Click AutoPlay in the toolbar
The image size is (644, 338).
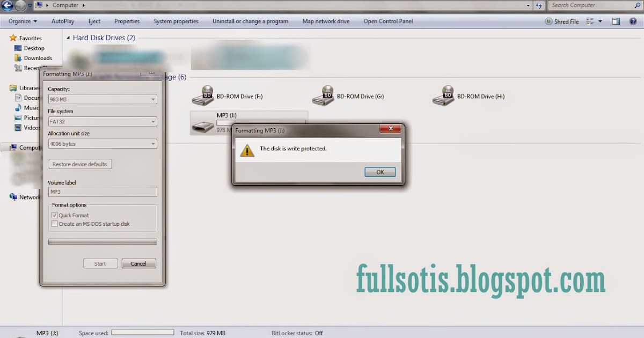pos(63,21)
